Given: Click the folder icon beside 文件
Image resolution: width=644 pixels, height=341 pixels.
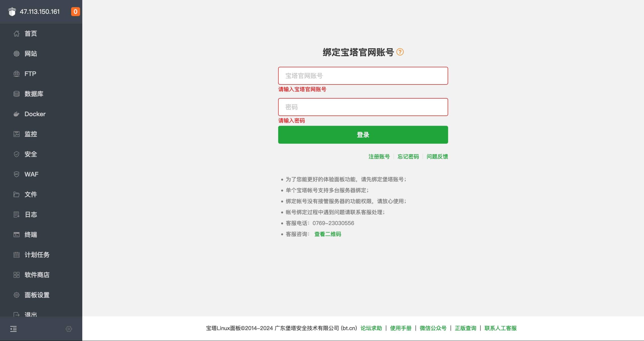Looking at the screenshot, I should [16, 194].
